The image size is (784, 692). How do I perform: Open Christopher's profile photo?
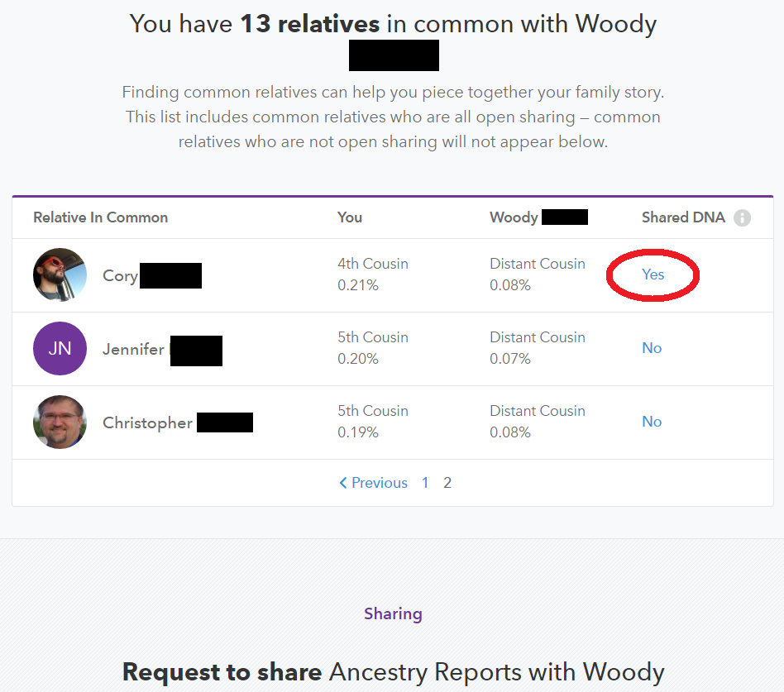pos(60,422)
